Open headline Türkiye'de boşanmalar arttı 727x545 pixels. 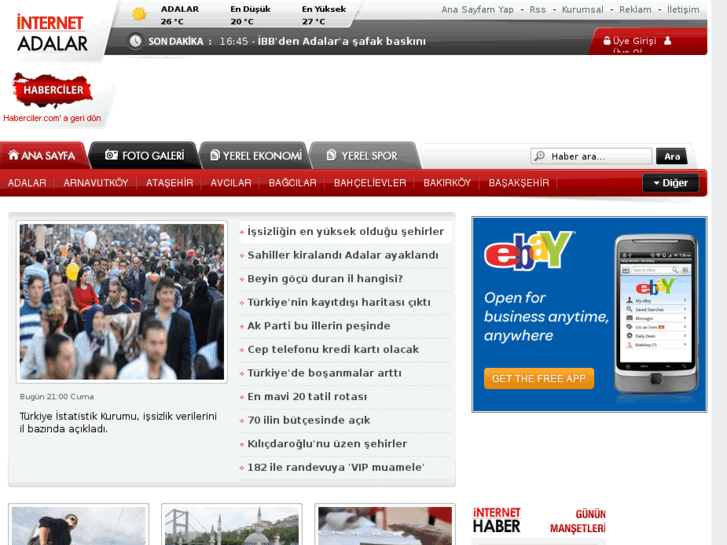click(325, 373)
